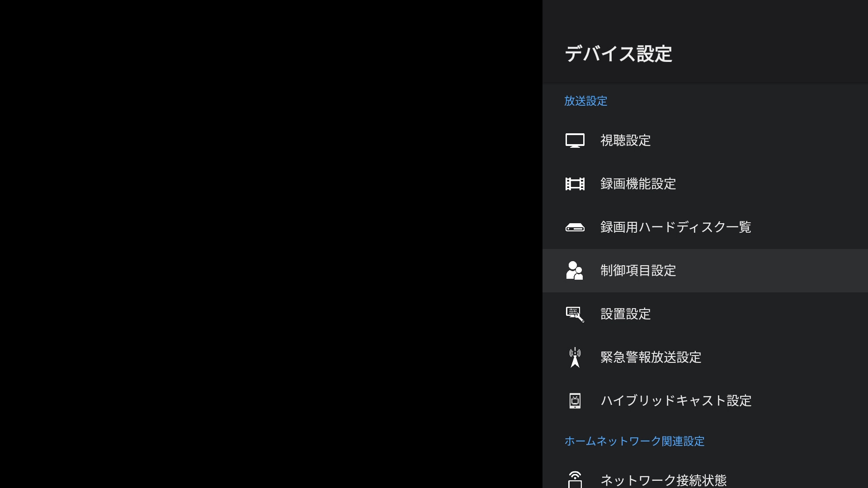The image size is (868, 488).
Task: Click the 放送設定 section header
Action: point(585,101)
